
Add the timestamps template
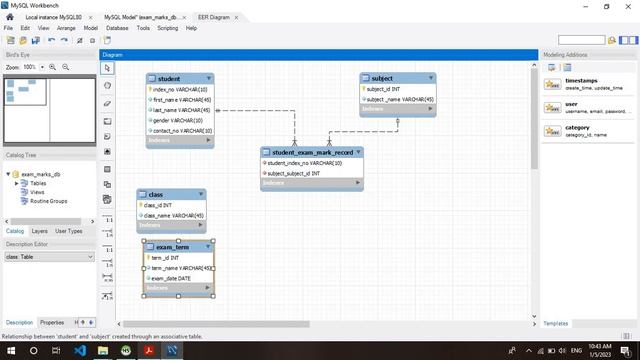pos(588,84)
